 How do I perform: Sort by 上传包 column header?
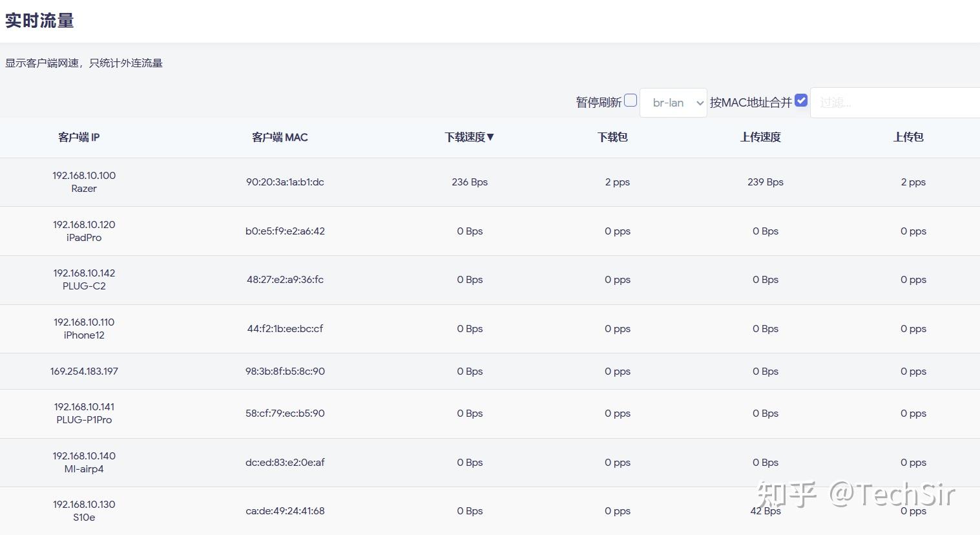908,137
